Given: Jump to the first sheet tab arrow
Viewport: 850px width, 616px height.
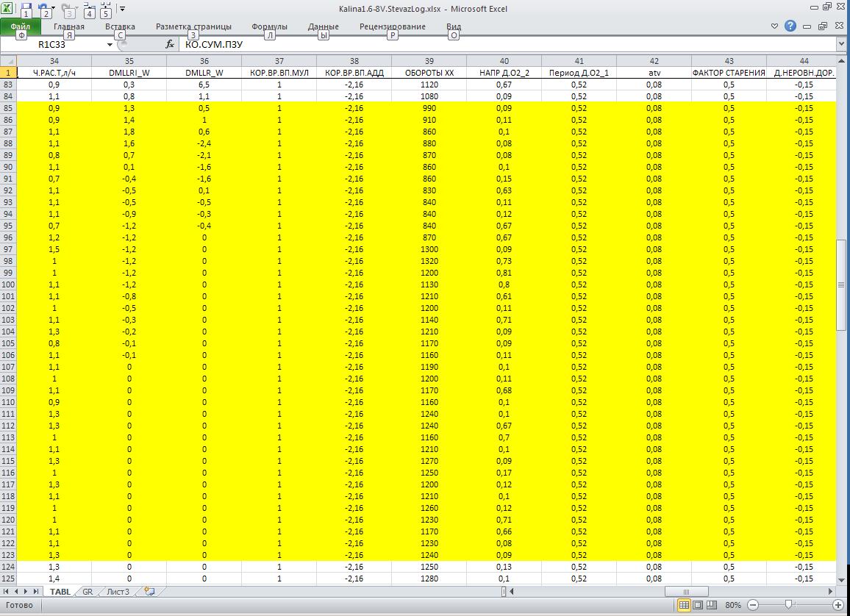Looking at the screenshot, I should pos(7,591).
